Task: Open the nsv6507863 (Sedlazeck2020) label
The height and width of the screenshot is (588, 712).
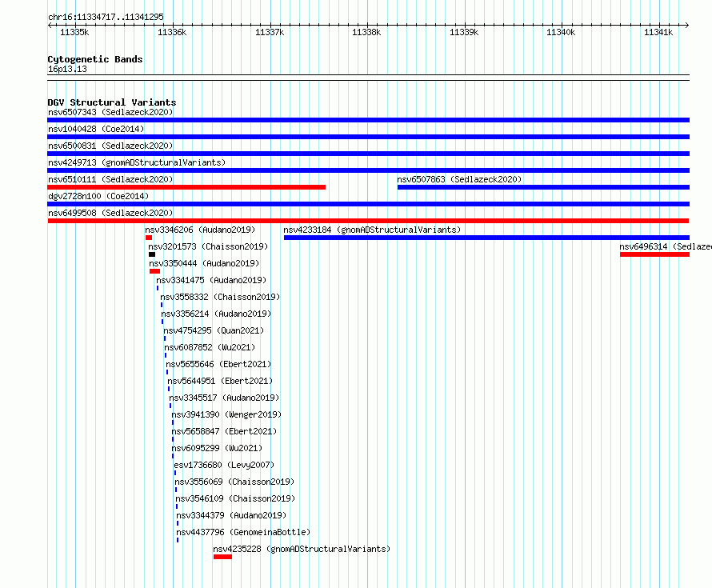Action: (459, 179)
